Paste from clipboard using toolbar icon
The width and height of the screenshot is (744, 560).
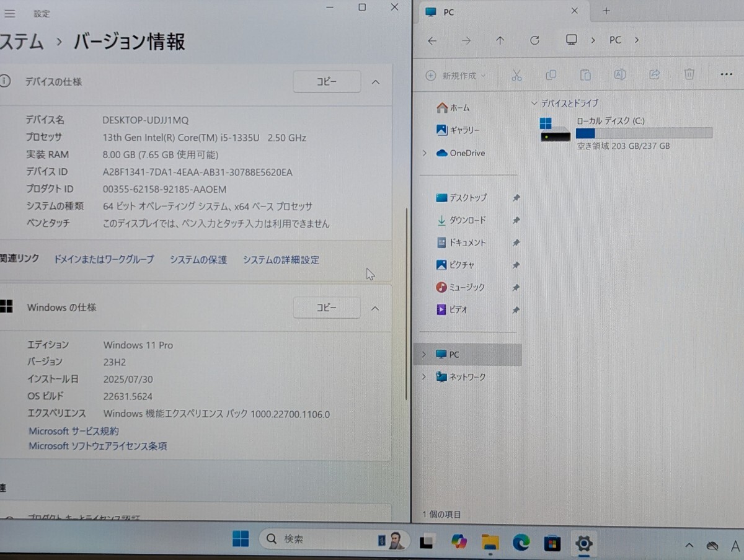point(585,74)
